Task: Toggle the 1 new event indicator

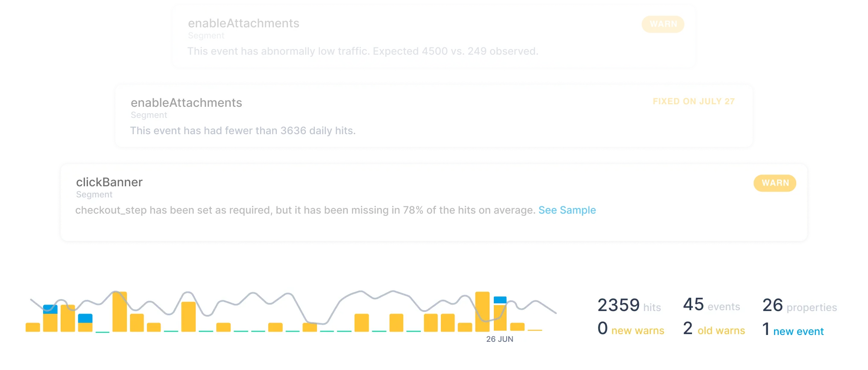Action: [x=793, y=329]
